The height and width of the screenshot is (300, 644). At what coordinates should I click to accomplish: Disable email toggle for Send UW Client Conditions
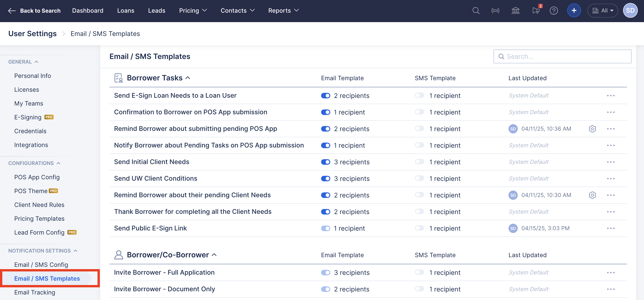click(x=325, y=179)
